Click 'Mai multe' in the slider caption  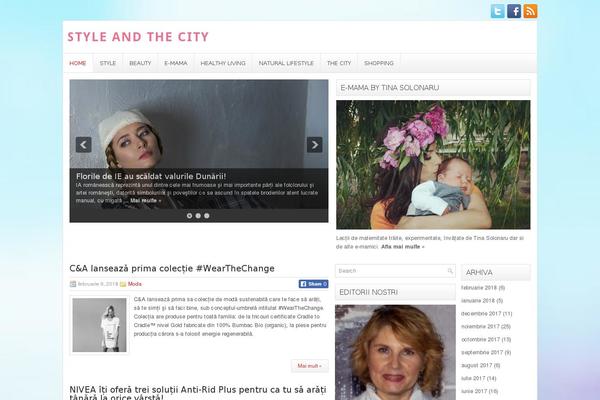point(146,201)
